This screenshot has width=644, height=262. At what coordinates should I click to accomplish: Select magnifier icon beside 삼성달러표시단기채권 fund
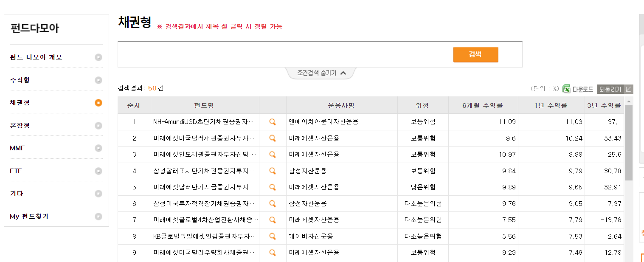pyautogui.click(x=273, y=171)
